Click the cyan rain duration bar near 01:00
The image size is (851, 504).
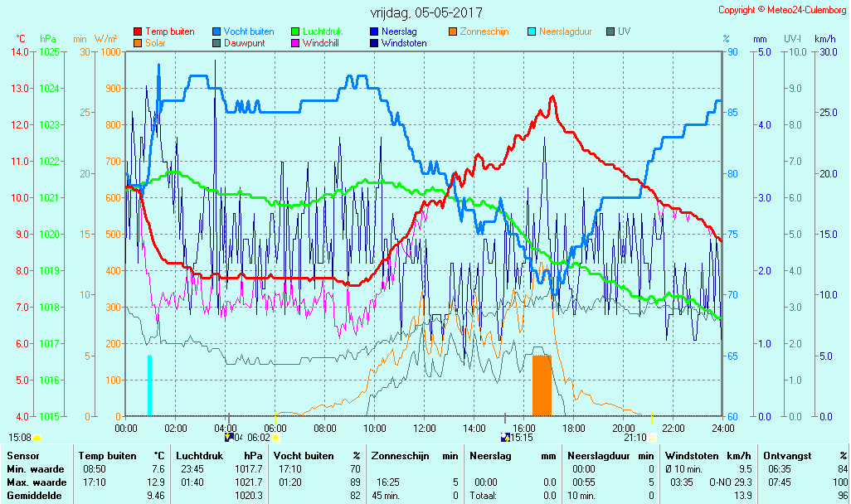[150, 385]
